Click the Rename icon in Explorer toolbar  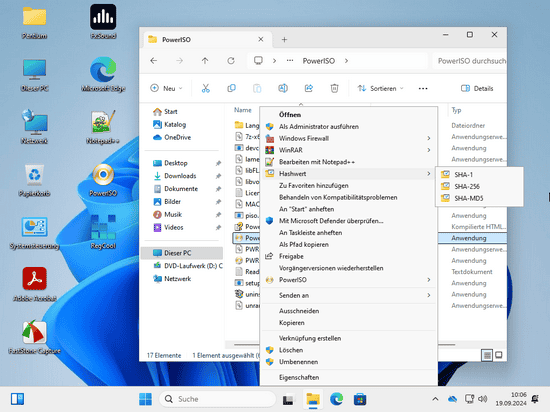283,88
